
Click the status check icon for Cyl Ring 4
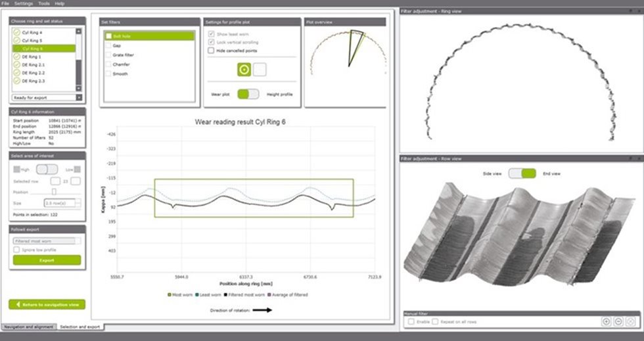pyautogui.click(x=16, y=32)
